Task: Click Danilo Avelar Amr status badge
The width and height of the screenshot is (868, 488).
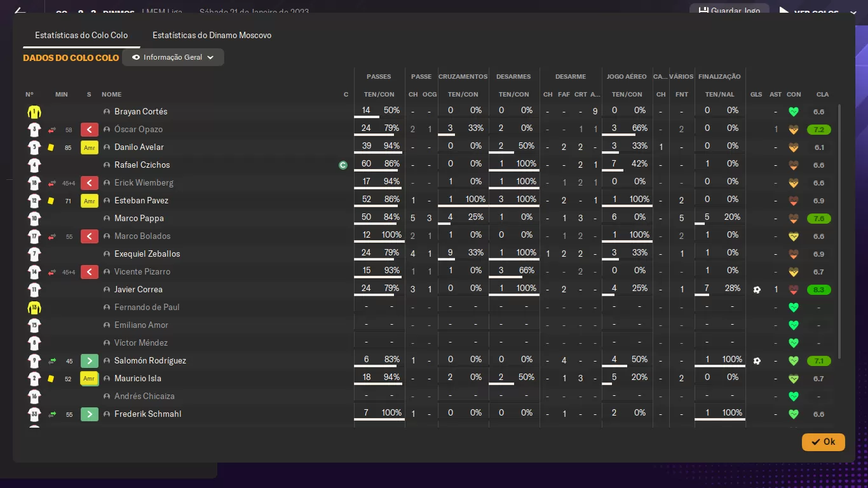Action: [x=89, y=147]
